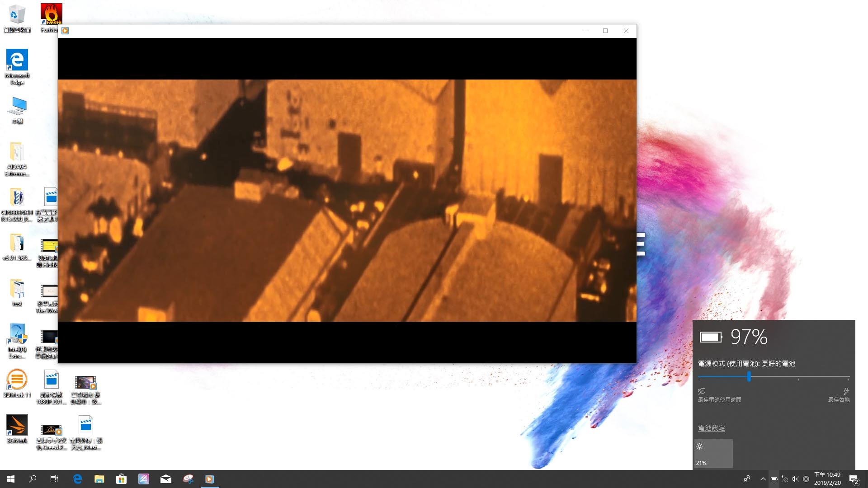Select the 牽引城市 video file icon
This screenshot has width=868, height=488.
[86, 390]
